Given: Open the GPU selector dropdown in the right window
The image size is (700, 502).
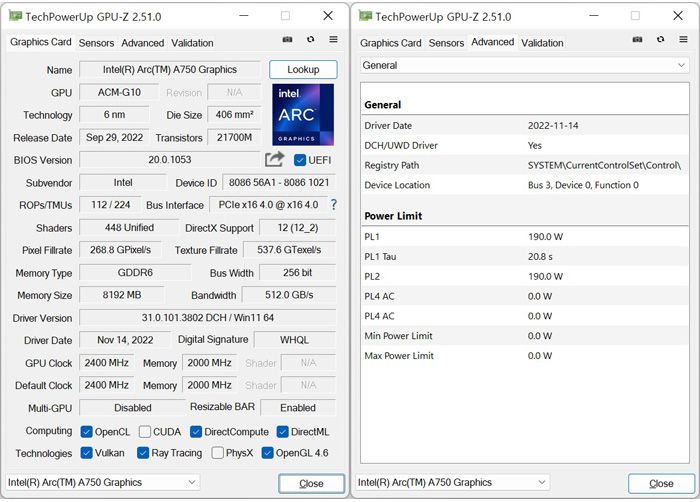Looking at the screenshot, I should (x=453, y=483).
